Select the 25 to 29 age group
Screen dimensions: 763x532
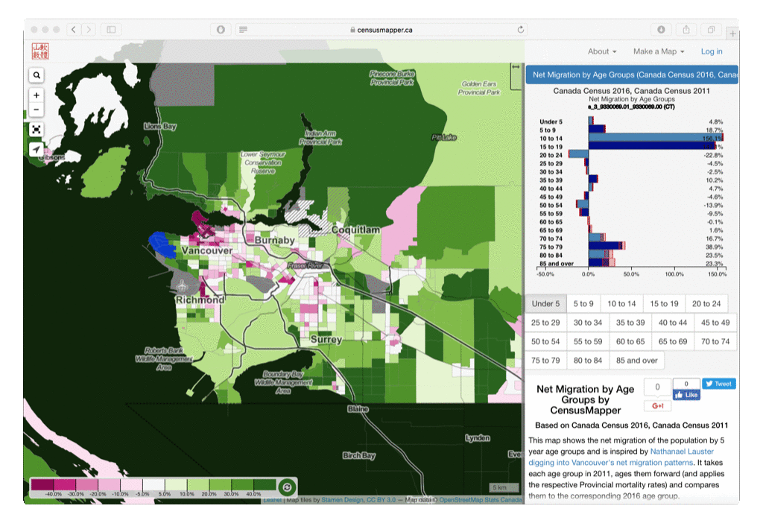(545, 323)
